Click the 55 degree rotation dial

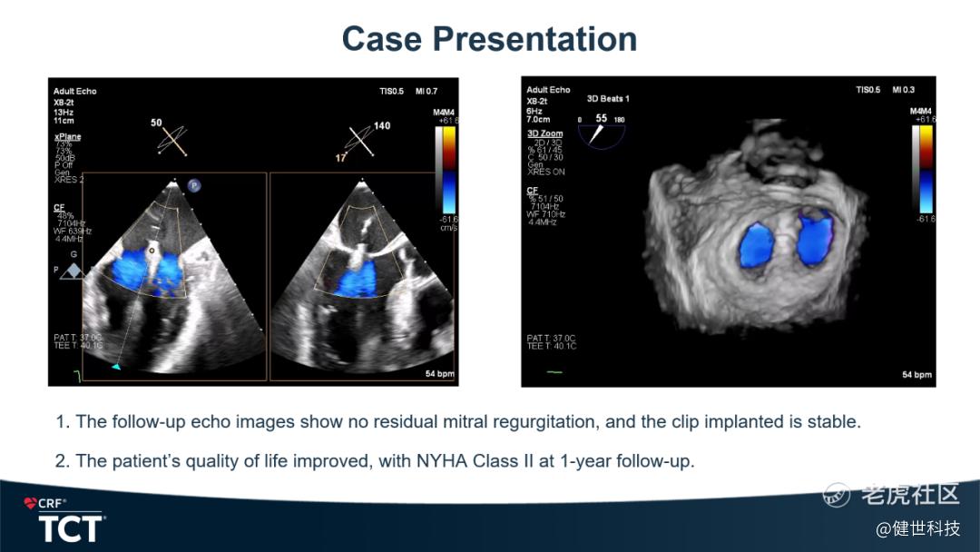pyautogui.click(x=601, y=136)
